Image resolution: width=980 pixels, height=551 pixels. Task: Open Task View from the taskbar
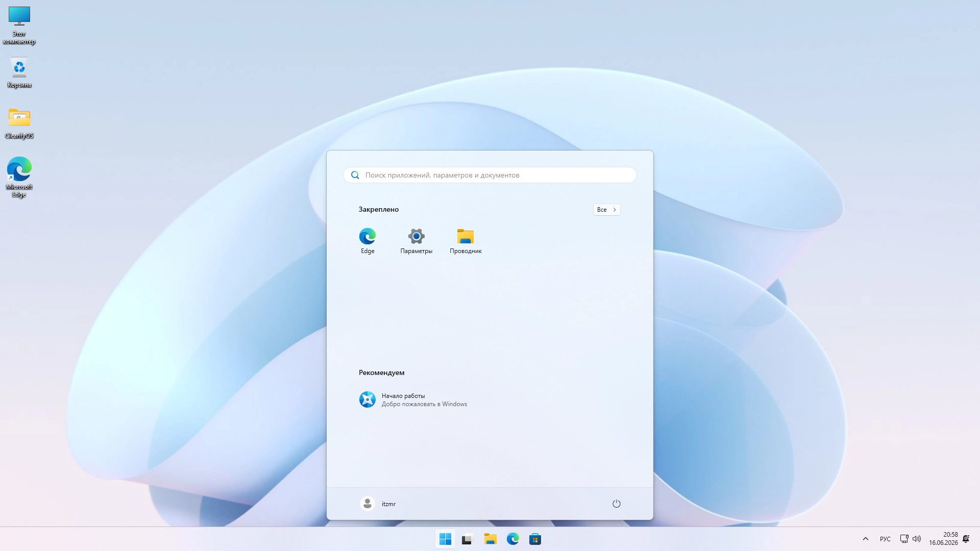tap(468, 539)
